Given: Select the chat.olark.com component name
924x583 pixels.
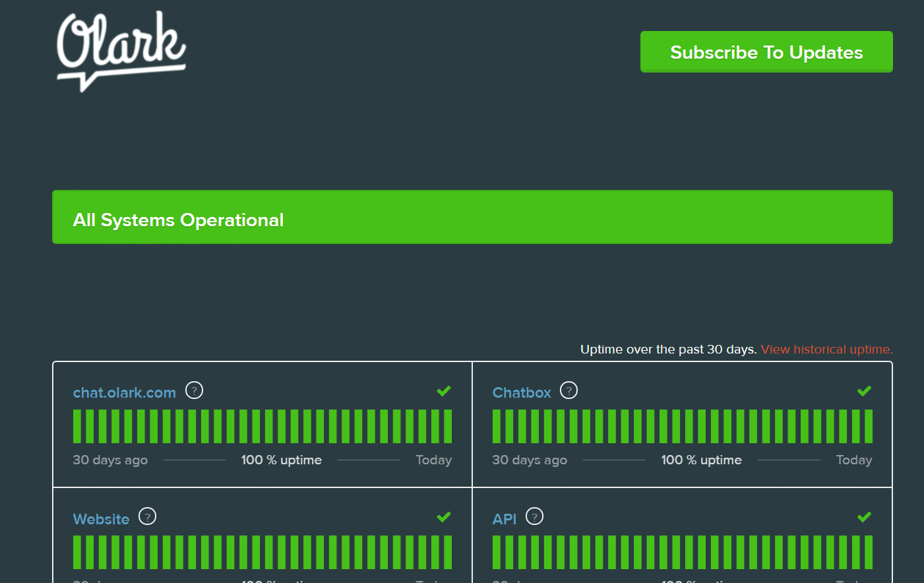Looking at the screenshot, I should coord(124,393).
